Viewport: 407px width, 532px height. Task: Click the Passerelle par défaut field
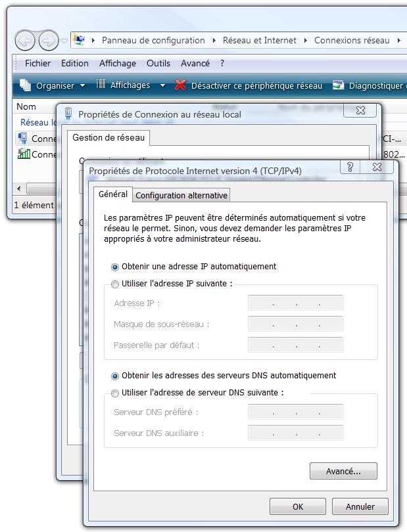[x=295, y=345]
